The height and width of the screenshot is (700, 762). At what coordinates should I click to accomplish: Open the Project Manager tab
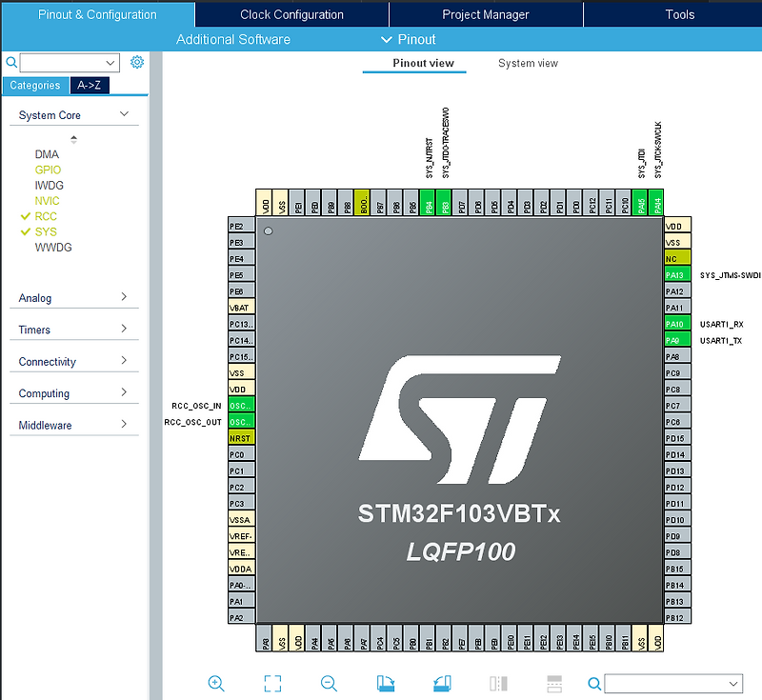pyautogui.click(x=486, y=14)
